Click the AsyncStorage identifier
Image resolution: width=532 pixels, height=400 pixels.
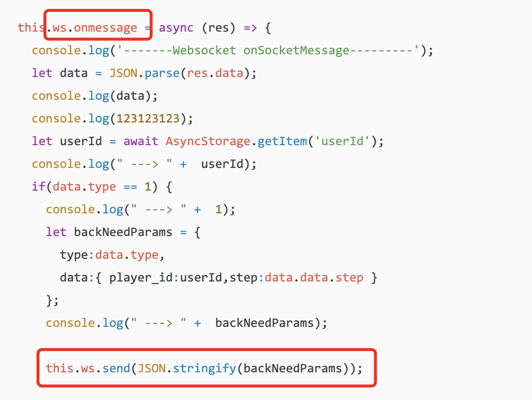click(x=208, y=141)
